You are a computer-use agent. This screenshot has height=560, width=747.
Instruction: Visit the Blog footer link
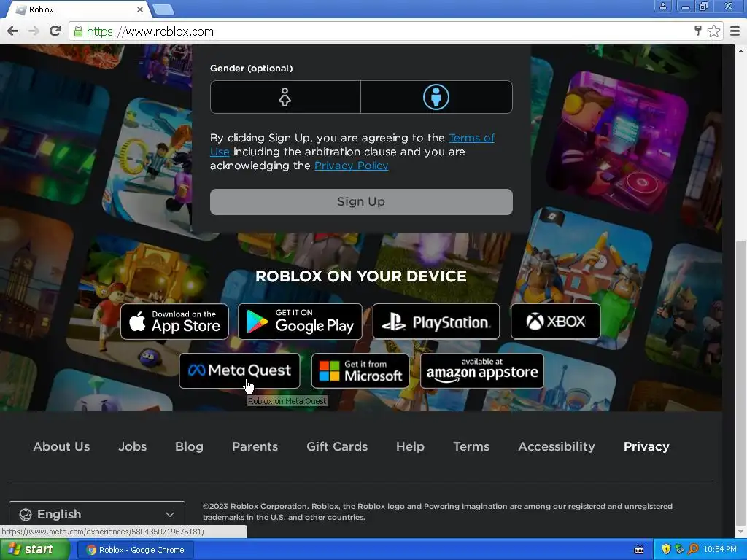pyautogui.click(x=189, y=446)
